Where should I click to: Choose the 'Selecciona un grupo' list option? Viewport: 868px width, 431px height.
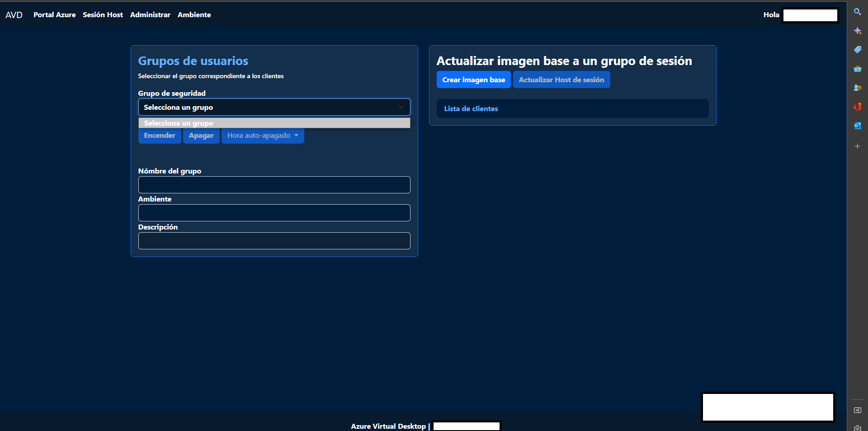pos(274,123)
